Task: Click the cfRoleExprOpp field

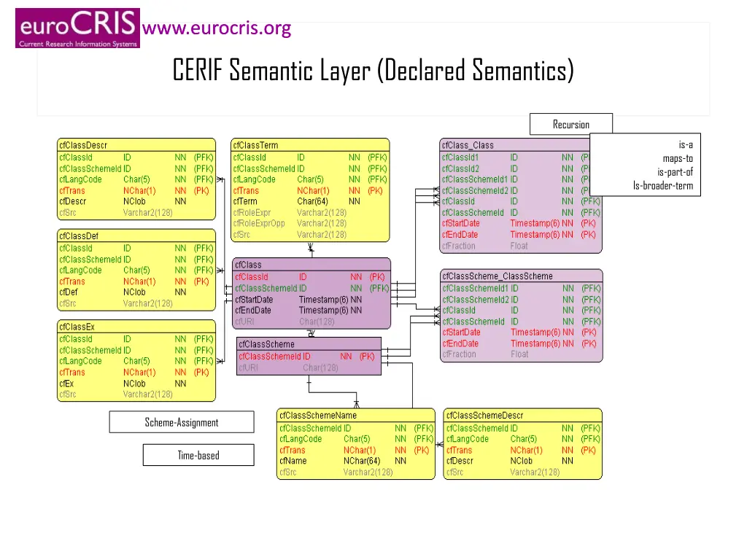Action: (x=310, y=223)
